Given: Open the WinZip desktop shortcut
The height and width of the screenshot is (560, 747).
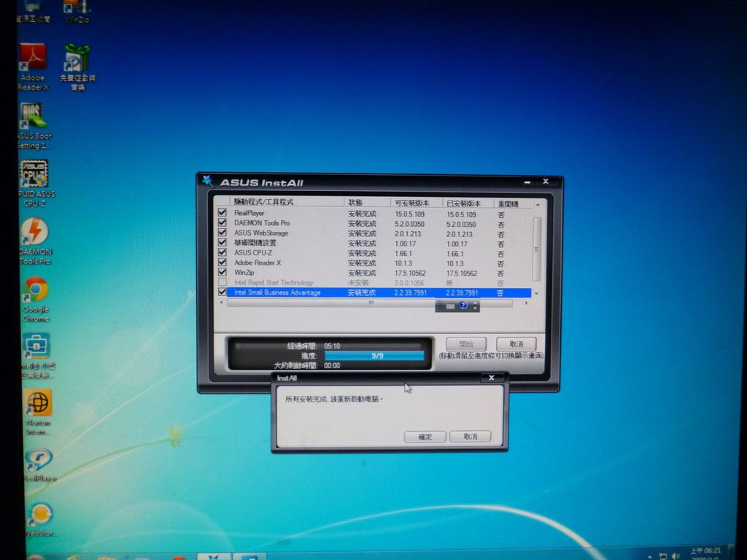Looking at the screenshot, I should coord(76,12).
